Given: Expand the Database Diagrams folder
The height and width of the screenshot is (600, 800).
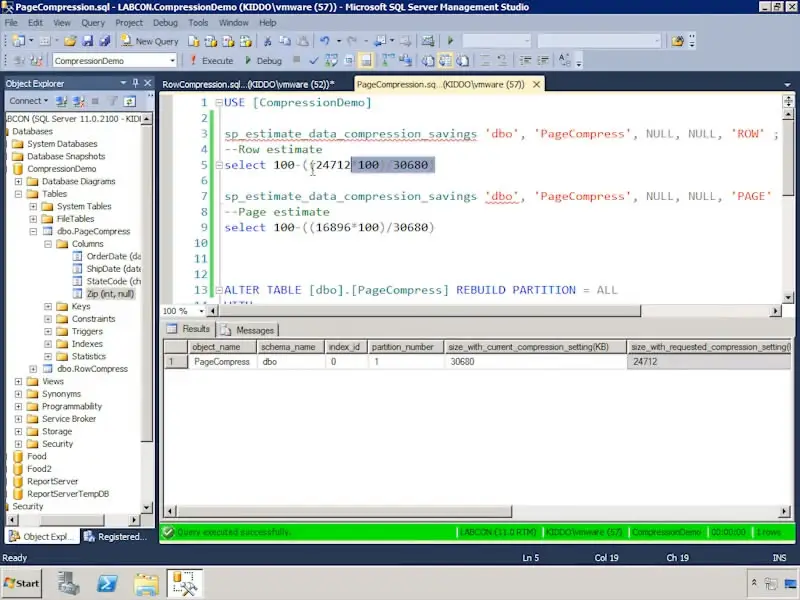Looking at the screenshot, I should (18, 181).
